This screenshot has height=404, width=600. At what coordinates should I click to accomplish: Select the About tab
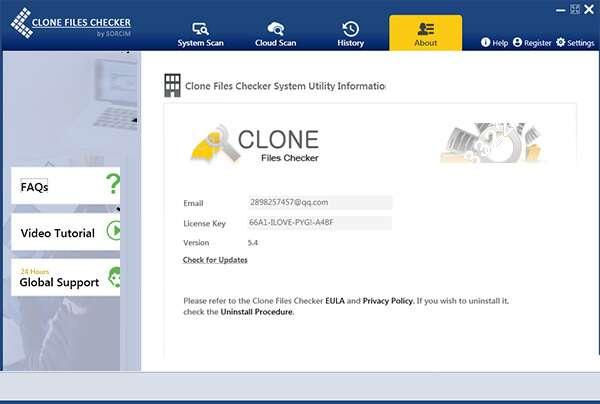point(426,33)
